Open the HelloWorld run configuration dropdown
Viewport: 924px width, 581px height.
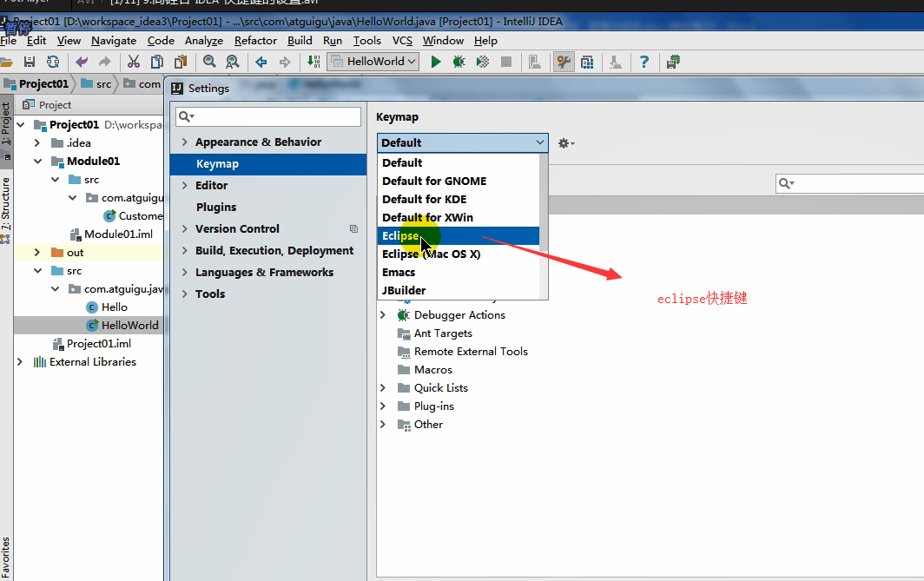point(373,62)
